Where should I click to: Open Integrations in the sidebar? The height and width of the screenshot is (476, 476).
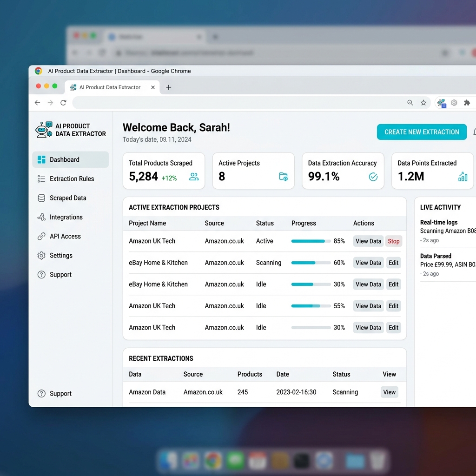[x=71, y=217]
